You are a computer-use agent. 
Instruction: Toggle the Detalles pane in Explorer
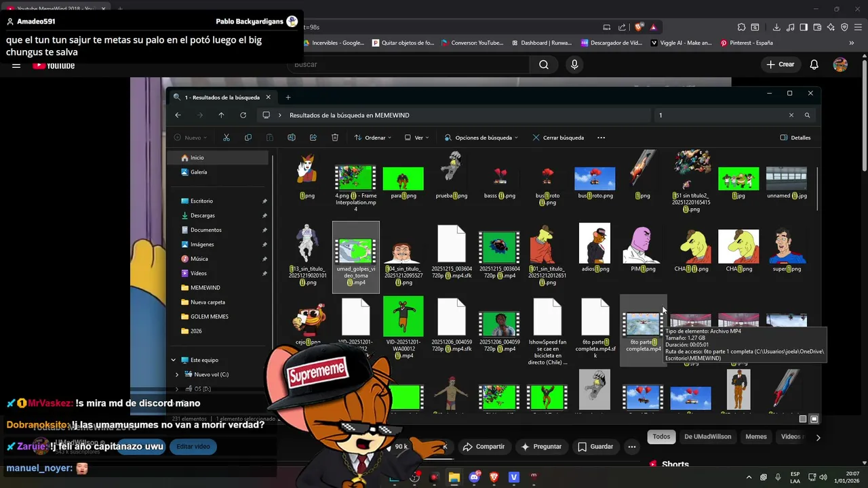(x=795, y=138)
